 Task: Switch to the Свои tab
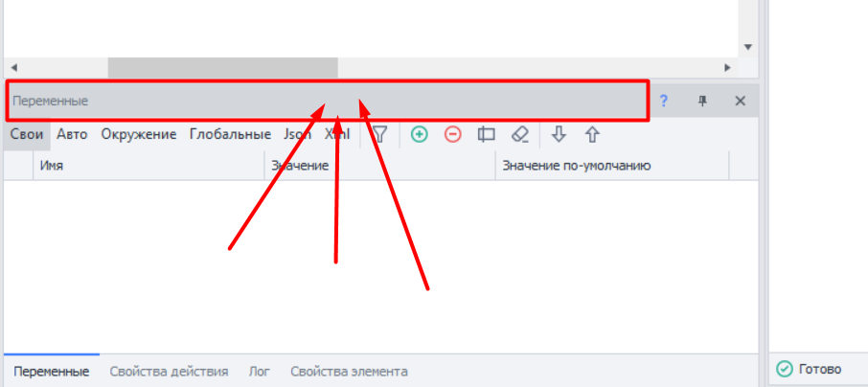[27, 134]
